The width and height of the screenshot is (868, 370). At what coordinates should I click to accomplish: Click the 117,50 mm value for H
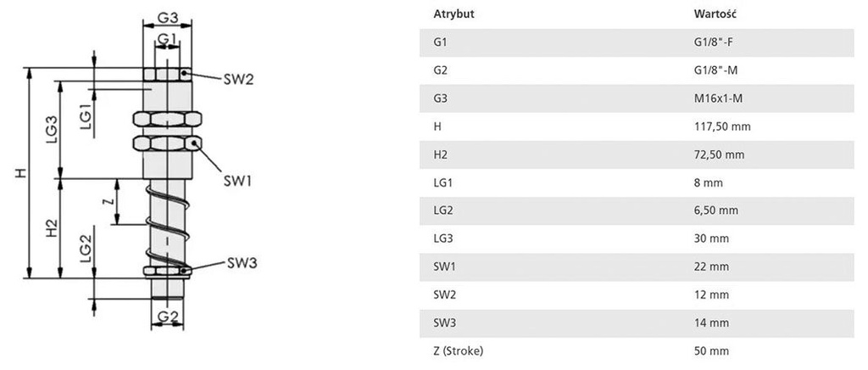(722, 126)
